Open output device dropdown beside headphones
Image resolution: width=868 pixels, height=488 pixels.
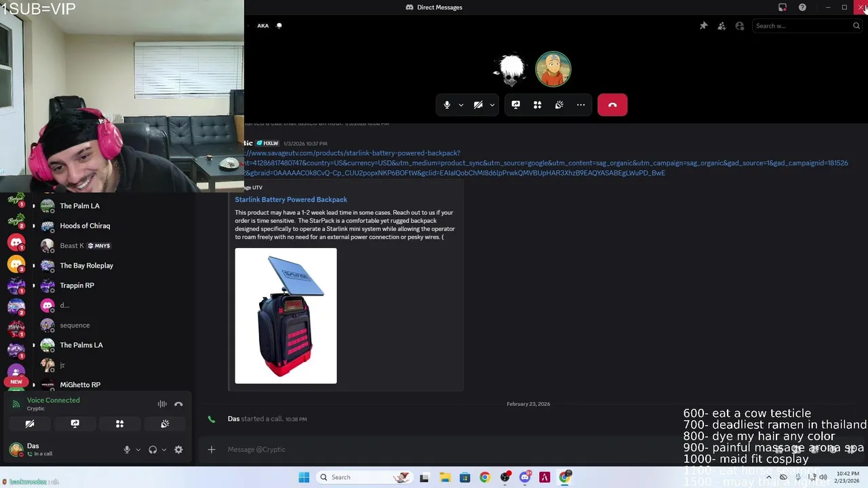point(163,449)
